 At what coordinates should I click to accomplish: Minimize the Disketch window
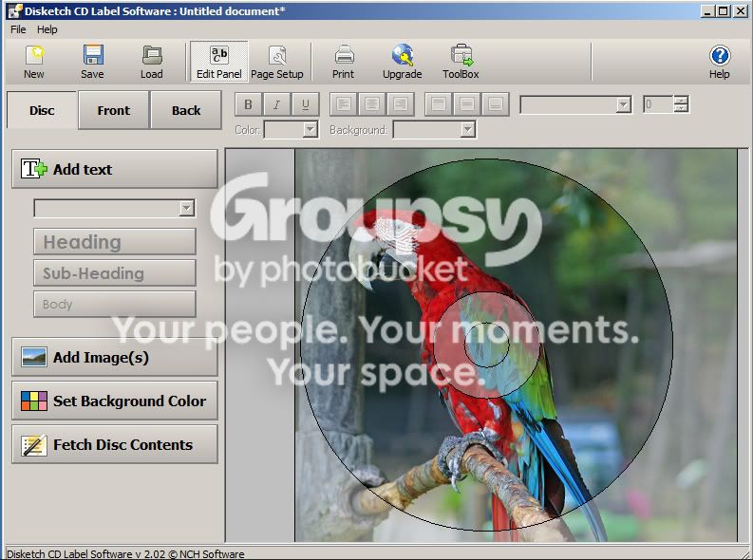pos(707,11)
